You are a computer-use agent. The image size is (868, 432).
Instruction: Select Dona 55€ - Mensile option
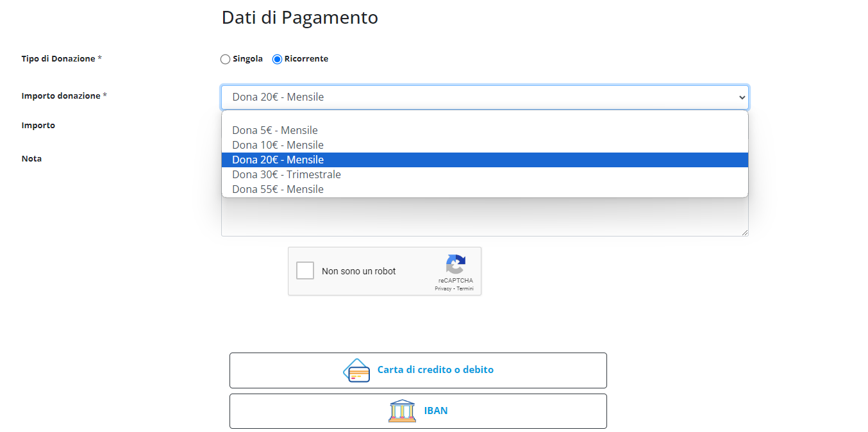pos(277,188)
